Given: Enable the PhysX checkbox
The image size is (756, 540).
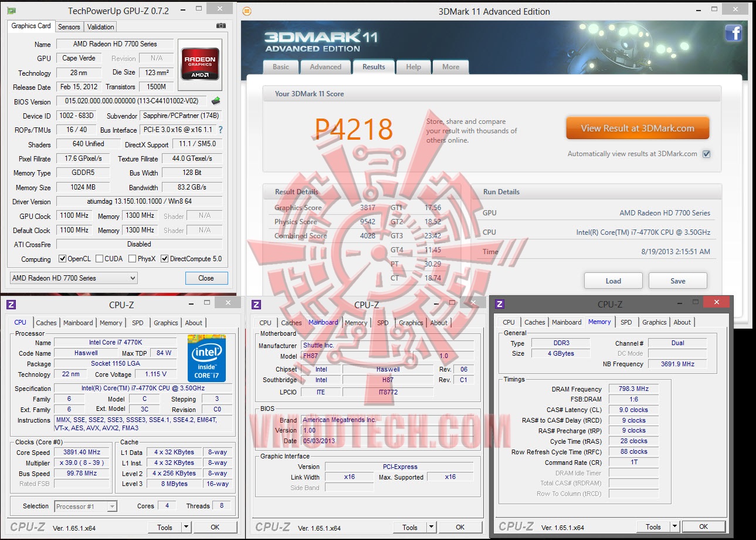Looking at the screenshot, I should tap(133, 259).
